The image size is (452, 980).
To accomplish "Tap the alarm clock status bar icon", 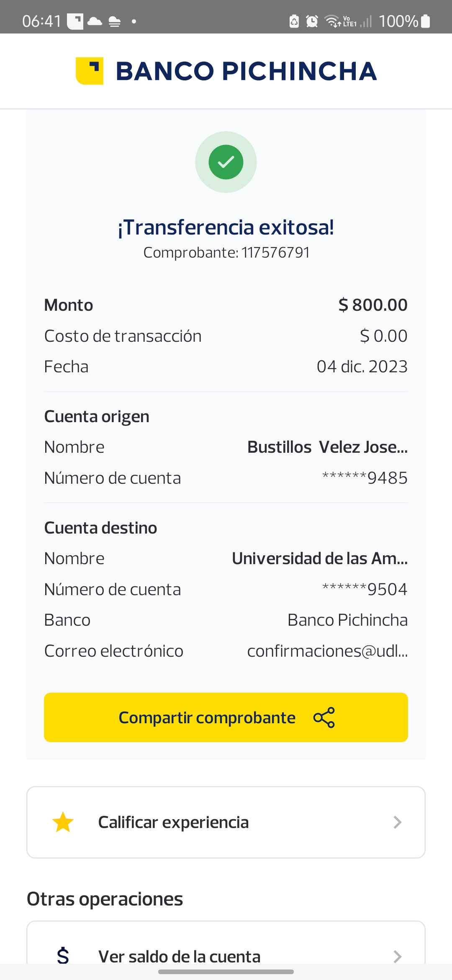I will point(312,21).
